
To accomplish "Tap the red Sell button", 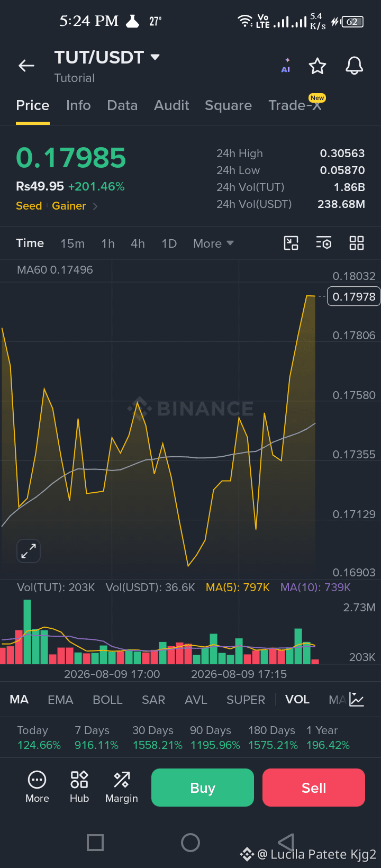I will pyautogui.click(x=314, y=788).
